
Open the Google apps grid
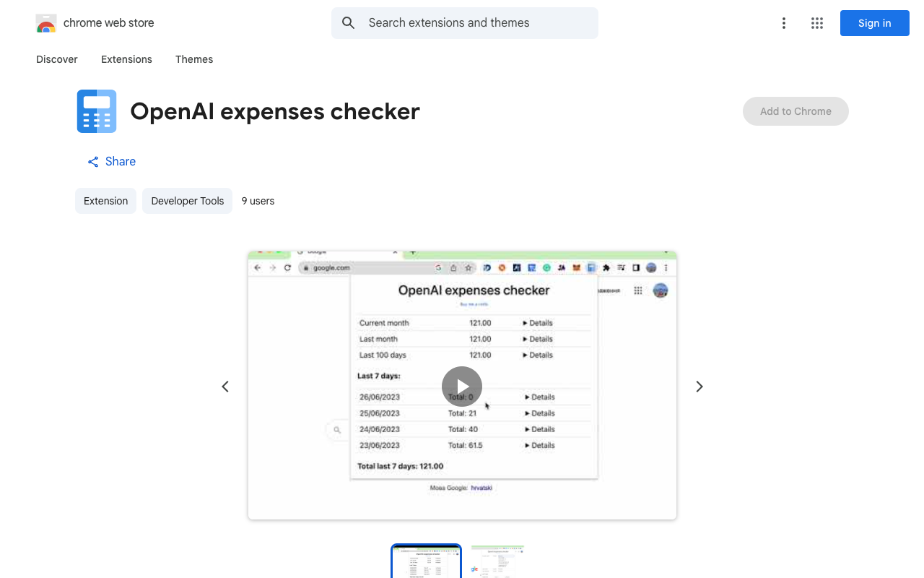pos(817,23)
